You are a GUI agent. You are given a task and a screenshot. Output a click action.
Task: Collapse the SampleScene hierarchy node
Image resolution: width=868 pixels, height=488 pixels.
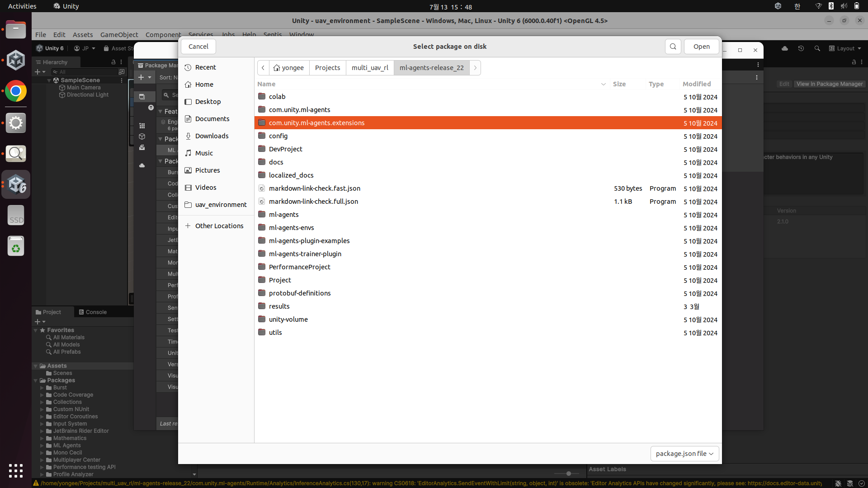[x=49, y=80]
